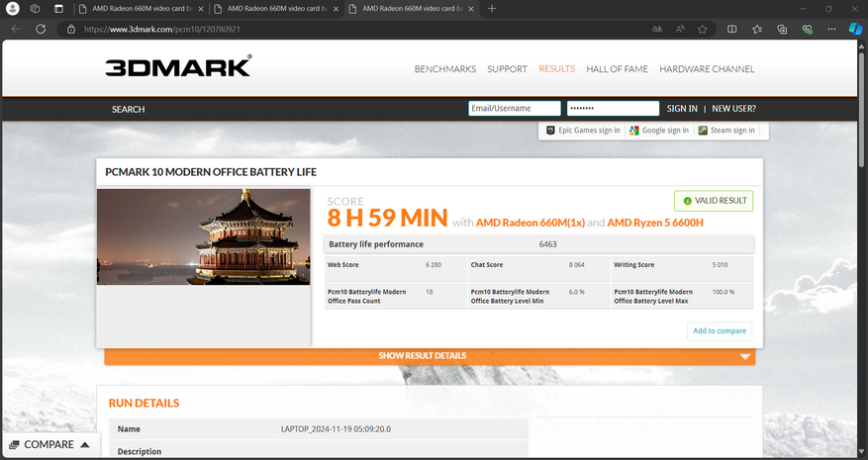Select the Writing Score value 5 010
The height and width of the screenshot is (460, 868).
(720, 264)
